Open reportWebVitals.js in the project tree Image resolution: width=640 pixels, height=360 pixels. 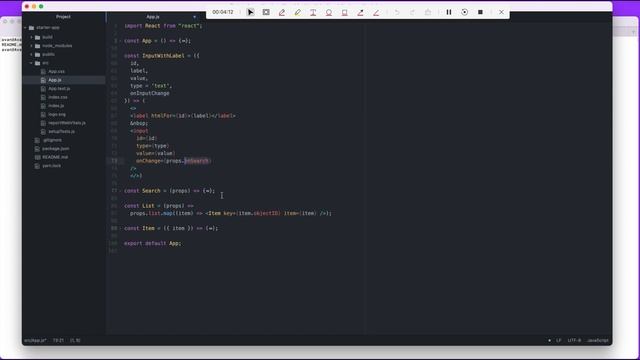coord(67,123)
